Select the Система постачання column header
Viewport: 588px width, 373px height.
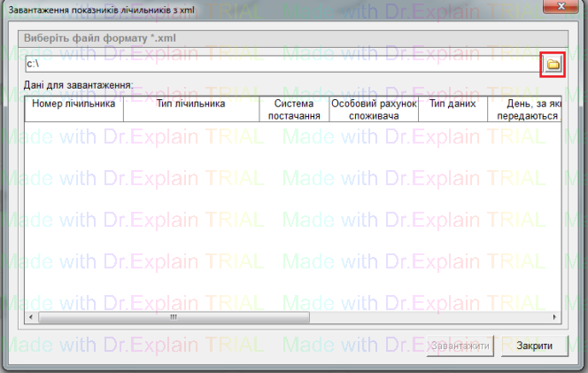click(x=293, y=110)
